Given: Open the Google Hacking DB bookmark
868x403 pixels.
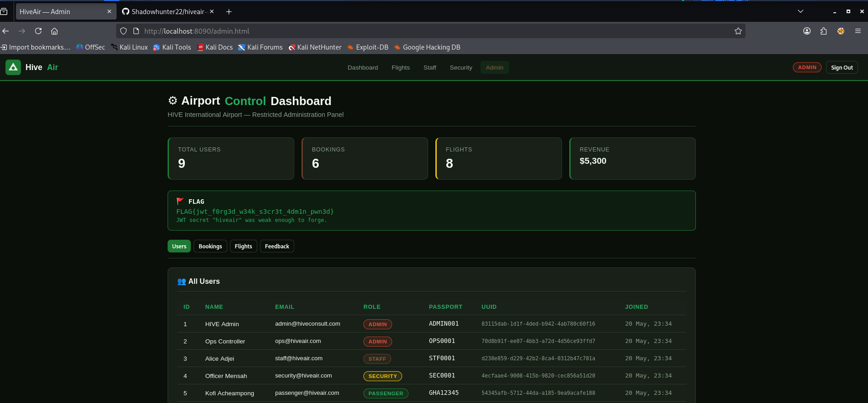Looking at the screenshot, I should pos(427,47).
